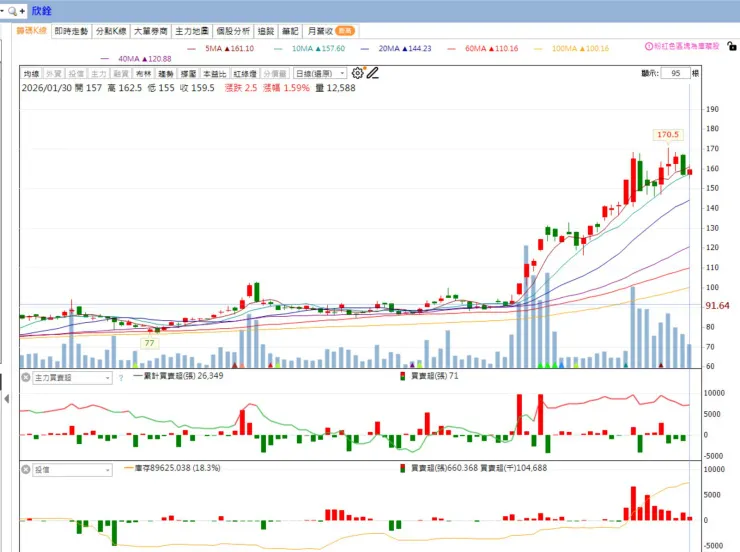Click the 庫存89625.038 (18.3%) legend
The image size is (740, 552).
172,468
